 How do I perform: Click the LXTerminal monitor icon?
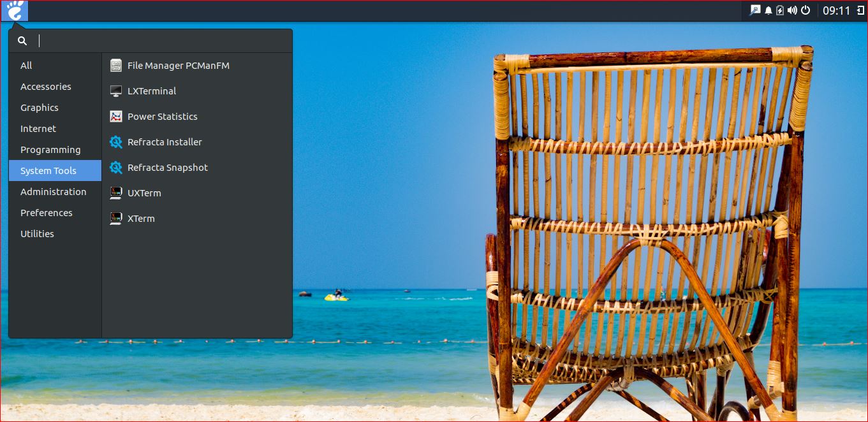pos(116,91)
